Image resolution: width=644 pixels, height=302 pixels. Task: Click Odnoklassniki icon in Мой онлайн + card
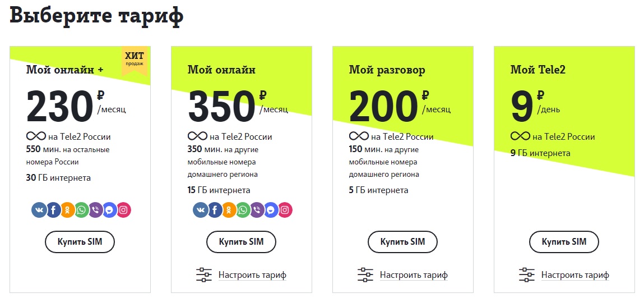pos(68,210)
